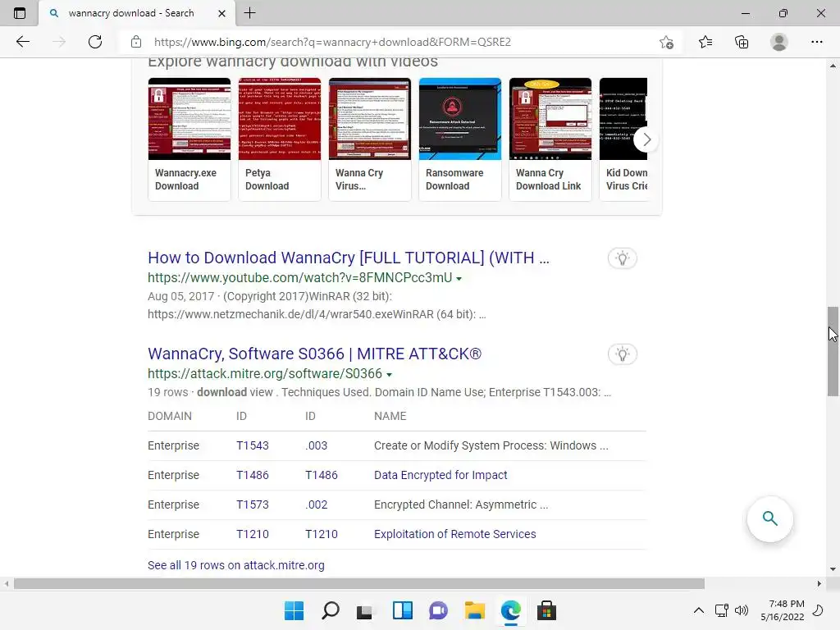The height and width of the screenshot is (630, 840).
Task: Show hidden system tray icons
Action: (699, 610)
